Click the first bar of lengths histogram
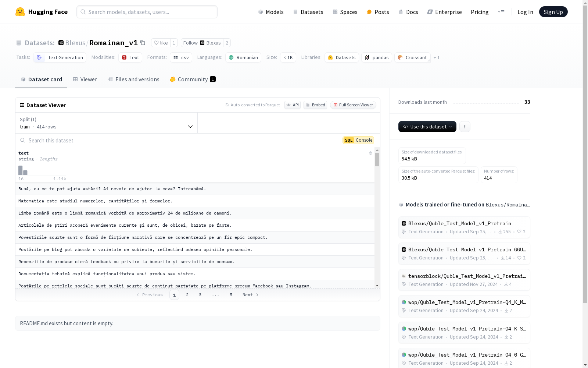The image size is (588, 368). (21, 170)
